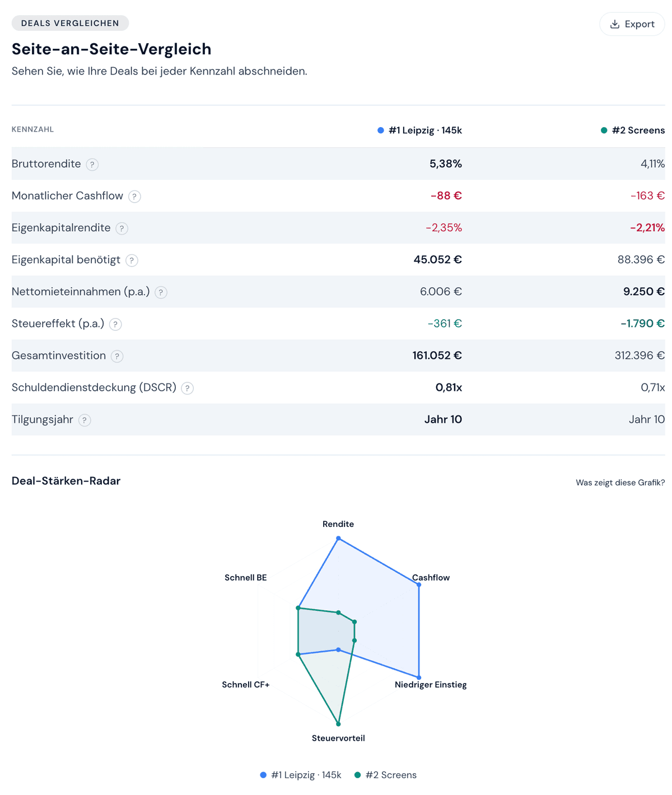
Task: Toggle the #1 Leipzig · 145k radar legend entry
Action: pos(301,775)
